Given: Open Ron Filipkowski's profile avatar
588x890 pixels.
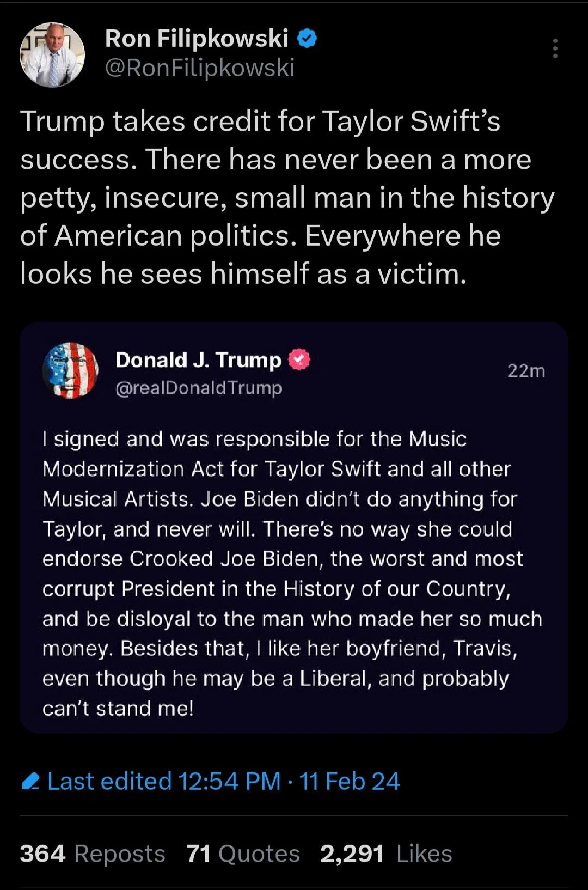Looking at the screenshot, I should 52,54.
